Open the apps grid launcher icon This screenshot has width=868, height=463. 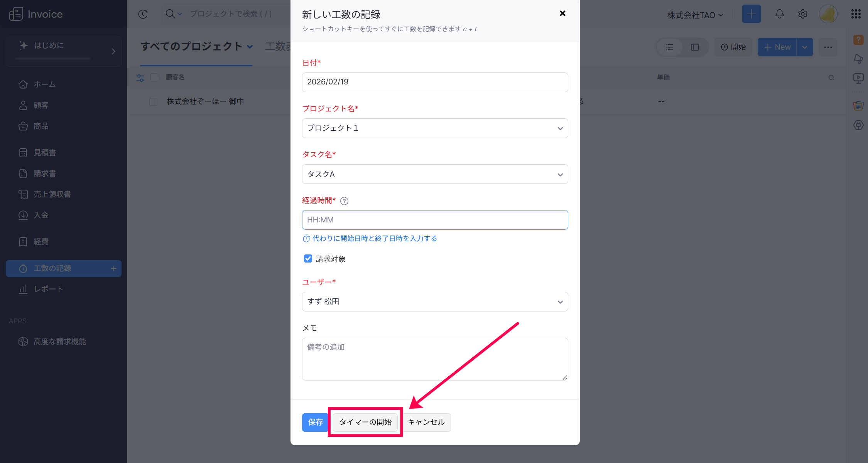tap(856, 14)
